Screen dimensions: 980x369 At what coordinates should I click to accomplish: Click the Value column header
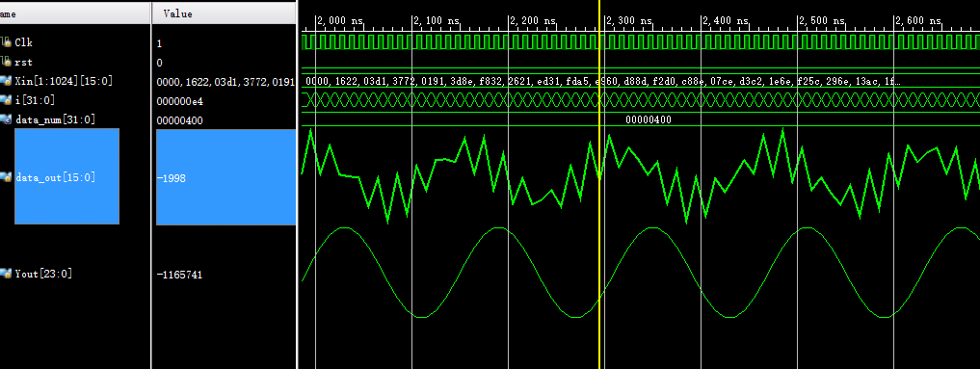pos(224,13)
